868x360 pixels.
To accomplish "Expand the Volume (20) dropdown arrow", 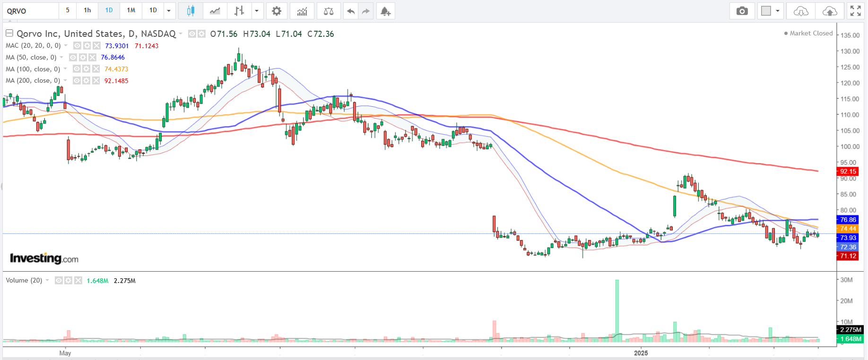I will pyautogui.click(x=47, y=281).
